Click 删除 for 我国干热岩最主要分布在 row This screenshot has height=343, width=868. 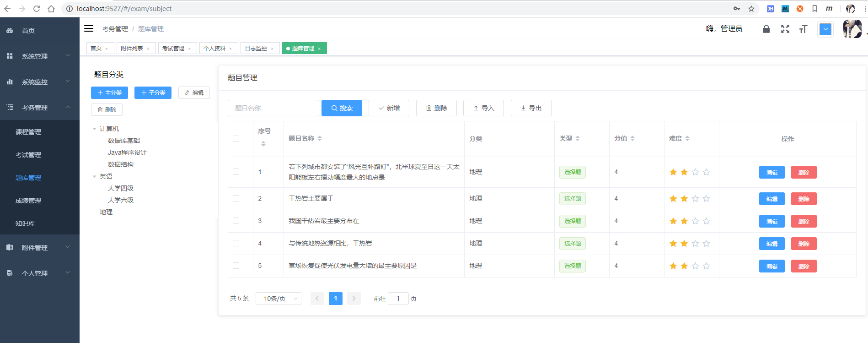point(804,221)
